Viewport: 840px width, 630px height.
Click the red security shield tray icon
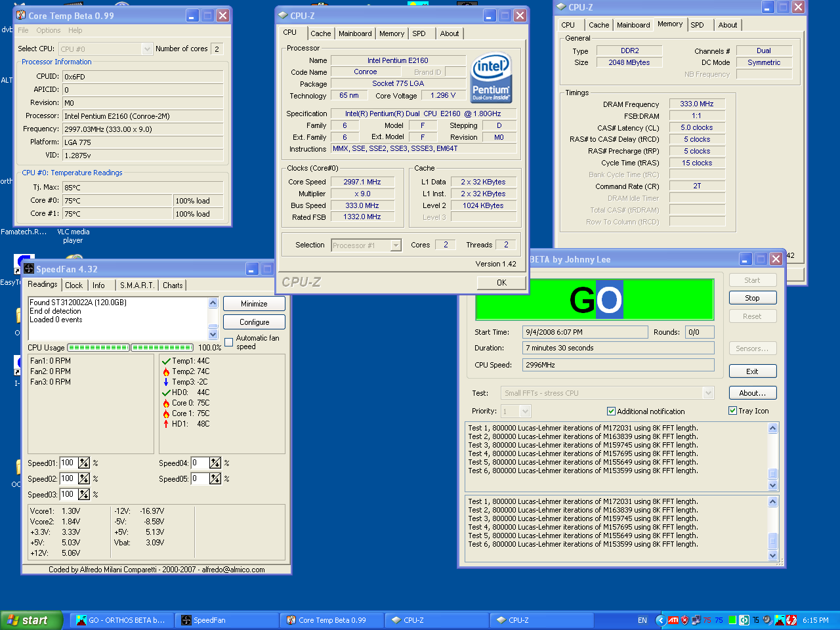click(685, 620)
